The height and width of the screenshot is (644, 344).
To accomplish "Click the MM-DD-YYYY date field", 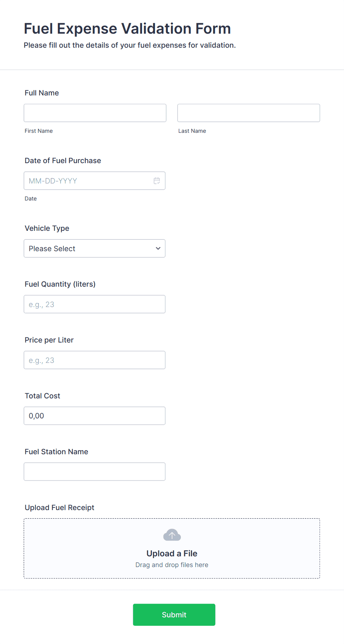I will pos(89,181).
